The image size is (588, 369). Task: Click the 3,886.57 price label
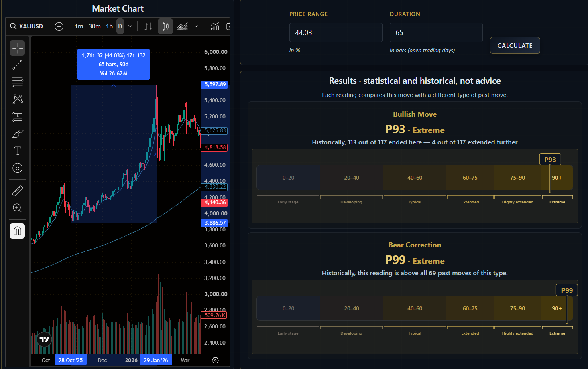point(215,223)
